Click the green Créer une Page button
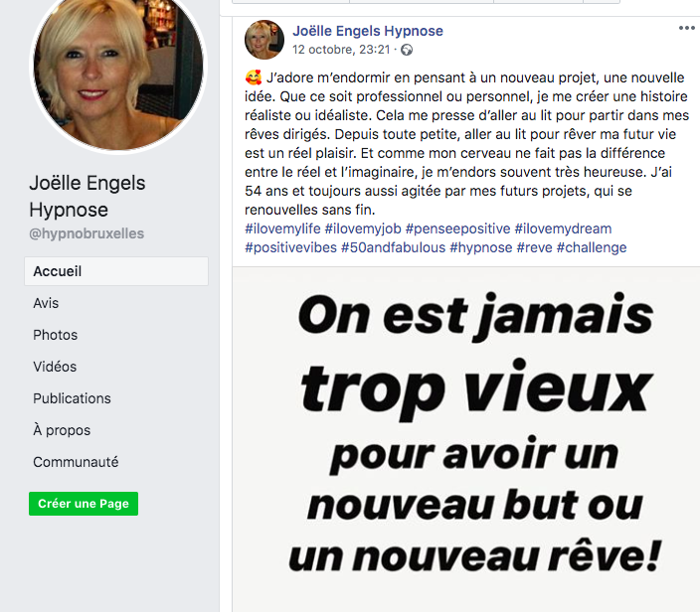This screenshot has width=700, height=612. click(x=84, y=504)
